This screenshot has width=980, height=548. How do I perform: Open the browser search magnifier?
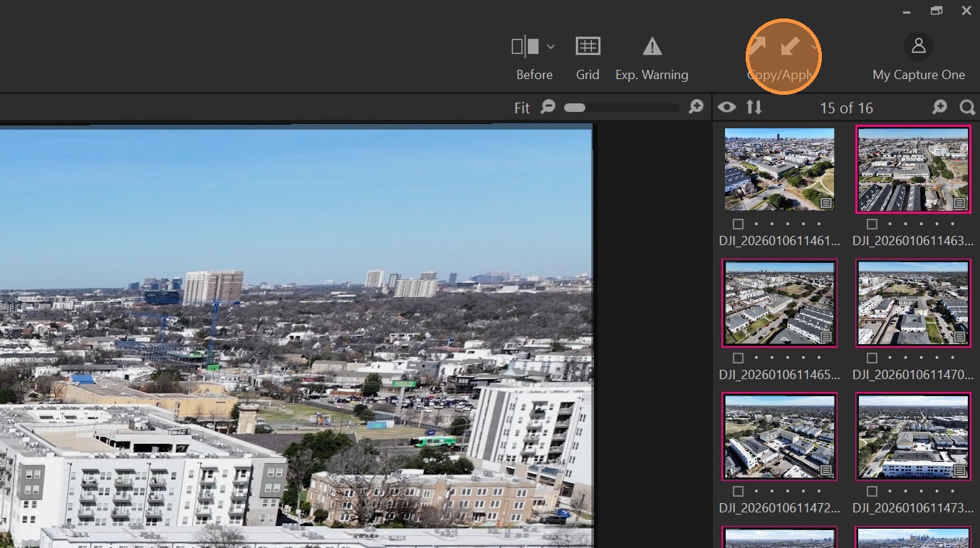coord(967,107)
